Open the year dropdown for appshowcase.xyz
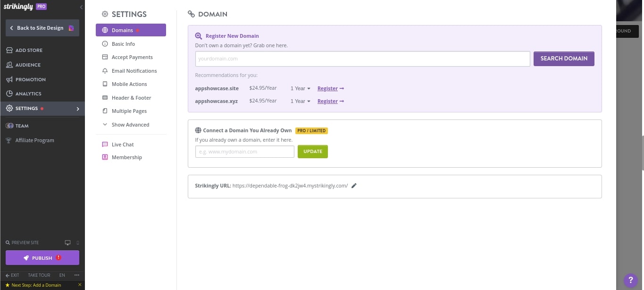 pos(300,101)
